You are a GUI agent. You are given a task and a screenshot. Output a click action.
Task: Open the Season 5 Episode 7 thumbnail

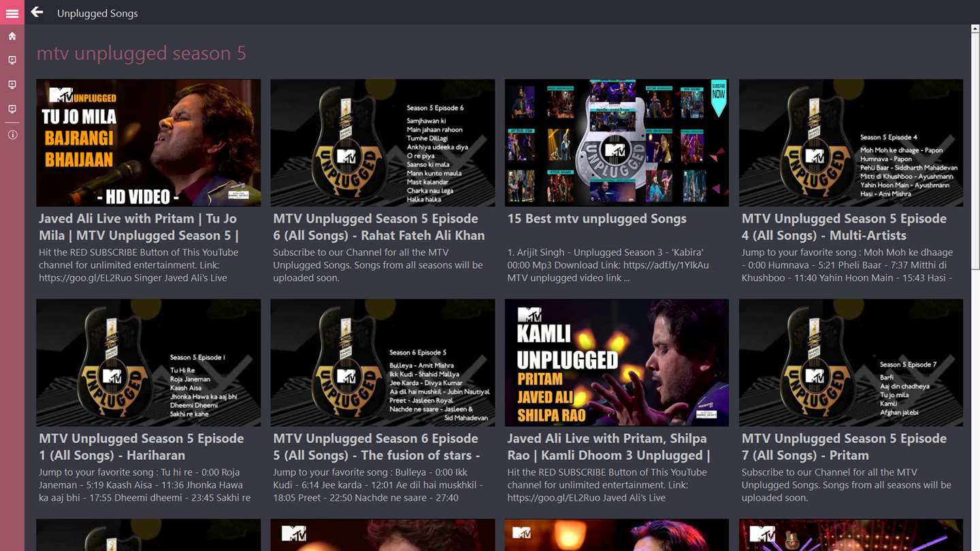(x=851, y=363)
